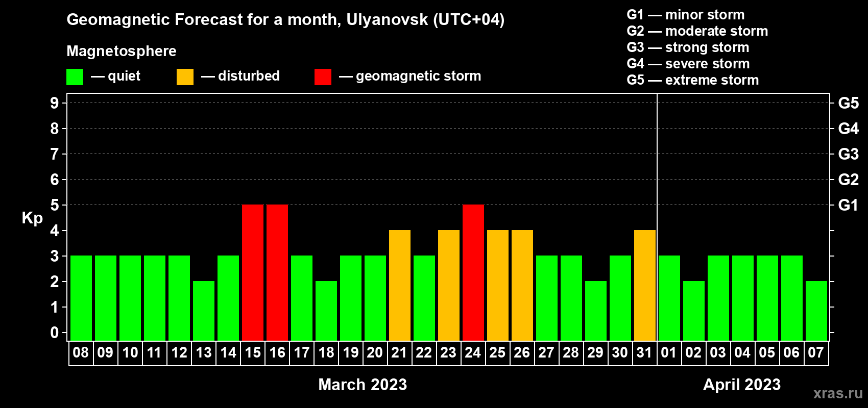Click the Geomagnetic Forecast chart title

pos(285,20)
